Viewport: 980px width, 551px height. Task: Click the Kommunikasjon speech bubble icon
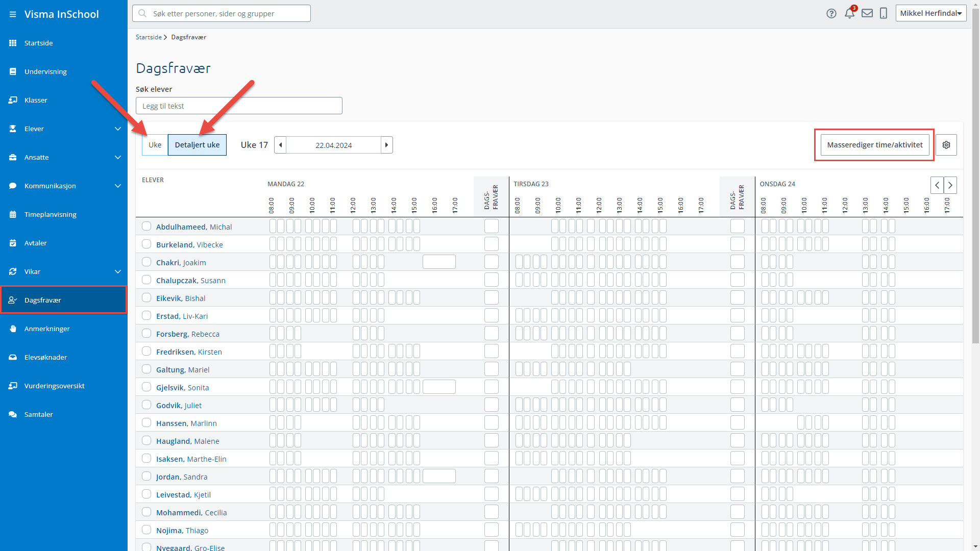point(13,186)
